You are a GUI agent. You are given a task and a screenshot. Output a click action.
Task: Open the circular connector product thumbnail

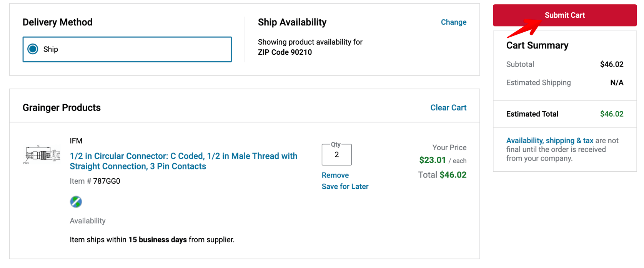tap(42, 155)
